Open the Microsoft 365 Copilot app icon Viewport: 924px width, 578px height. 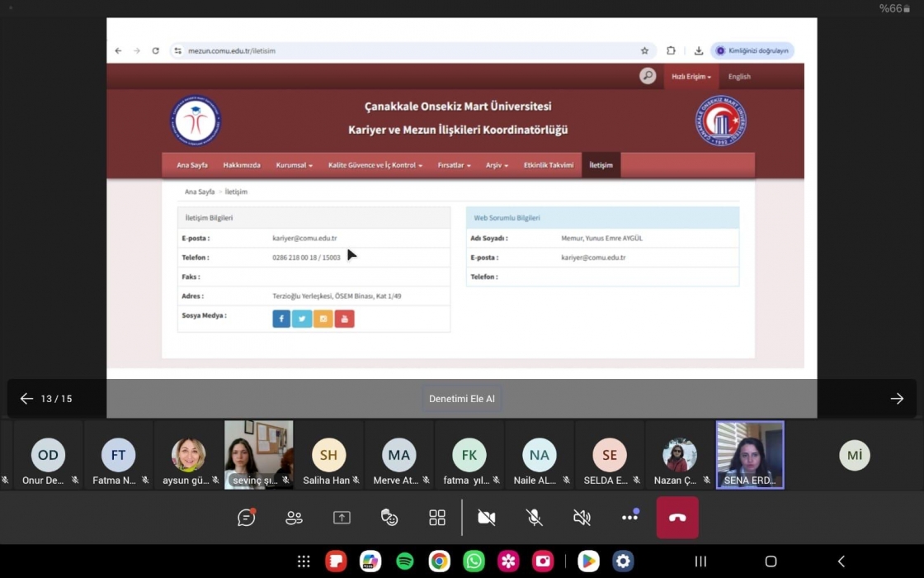[x=370, y=561]
